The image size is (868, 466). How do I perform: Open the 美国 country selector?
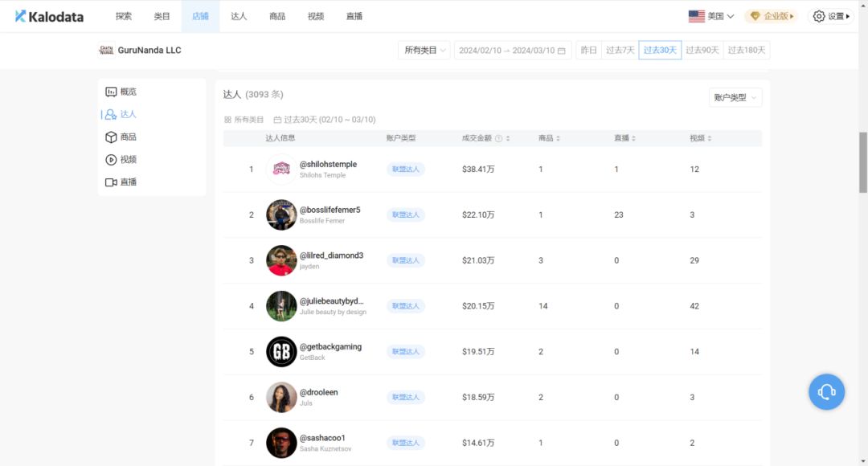coord(711,17)
